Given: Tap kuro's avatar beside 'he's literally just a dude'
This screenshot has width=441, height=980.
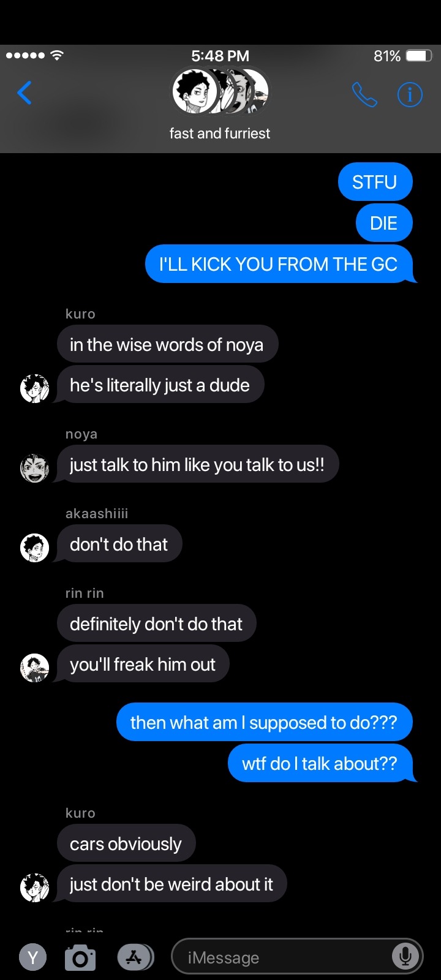Looking at the screenshot, I should (x=34, y=388).
